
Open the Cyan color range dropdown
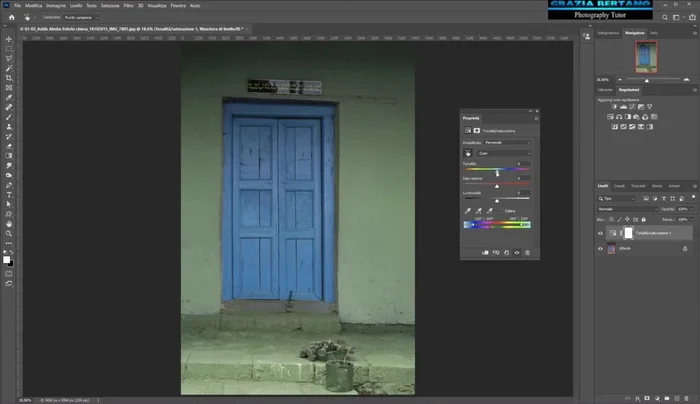[x=504, y=153]
